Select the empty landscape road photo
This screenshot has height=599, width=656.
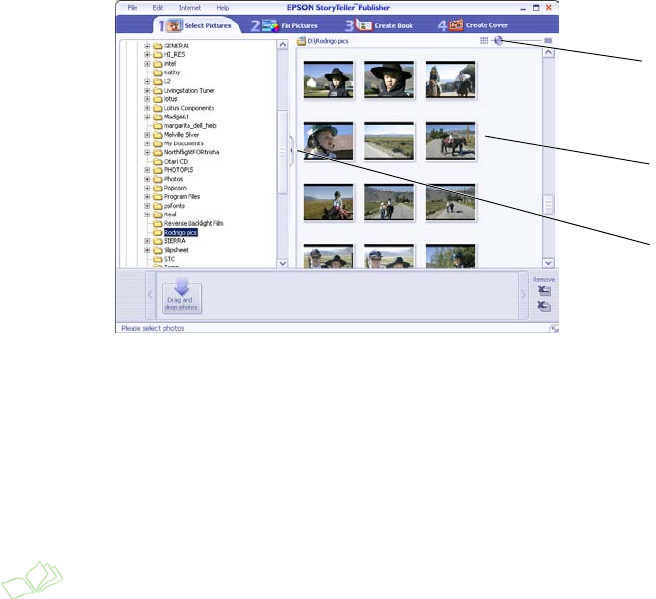[389, 141]
